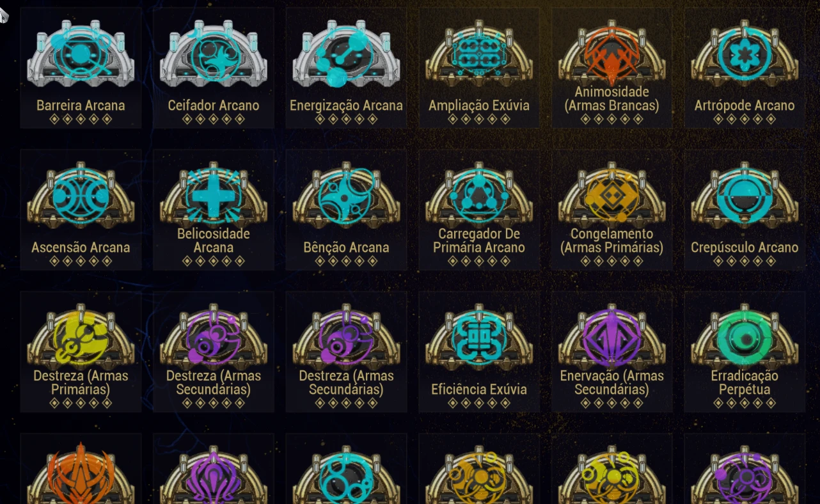The image size is (820, 504).
Task: Choose the yellow Destreza (Armas Primárias) arcane
Action: tap(81, 352)
